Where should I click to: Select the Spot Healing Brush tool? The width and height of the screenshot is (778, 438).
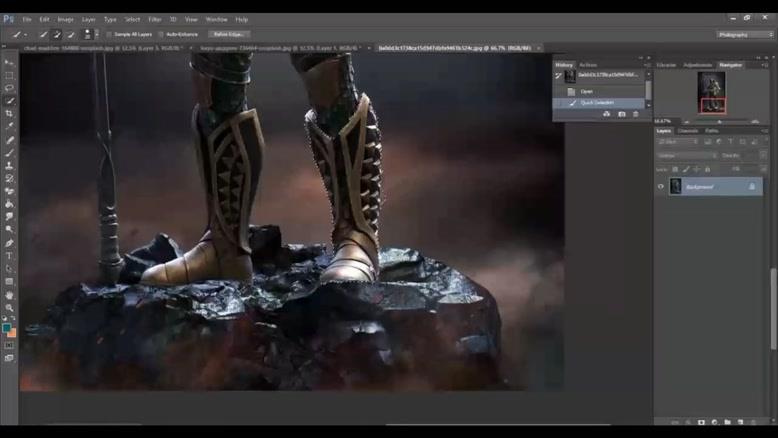(9, 140)
